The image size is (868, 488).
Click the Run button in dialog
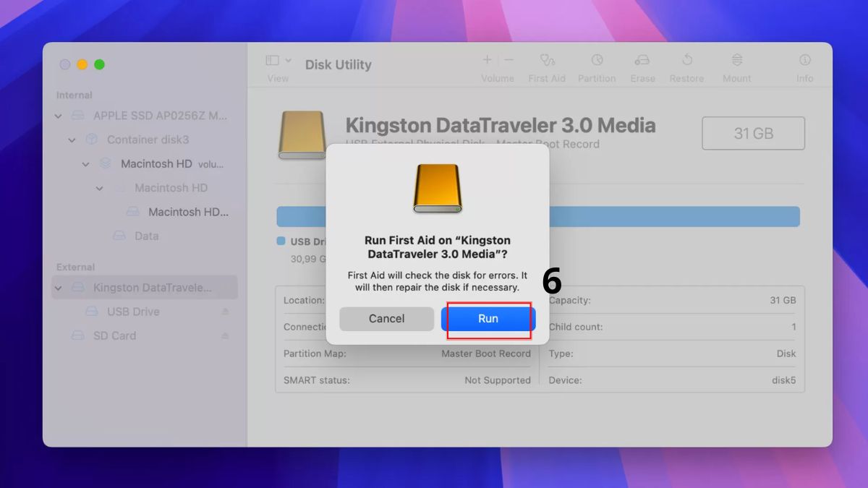pos(488,319)
